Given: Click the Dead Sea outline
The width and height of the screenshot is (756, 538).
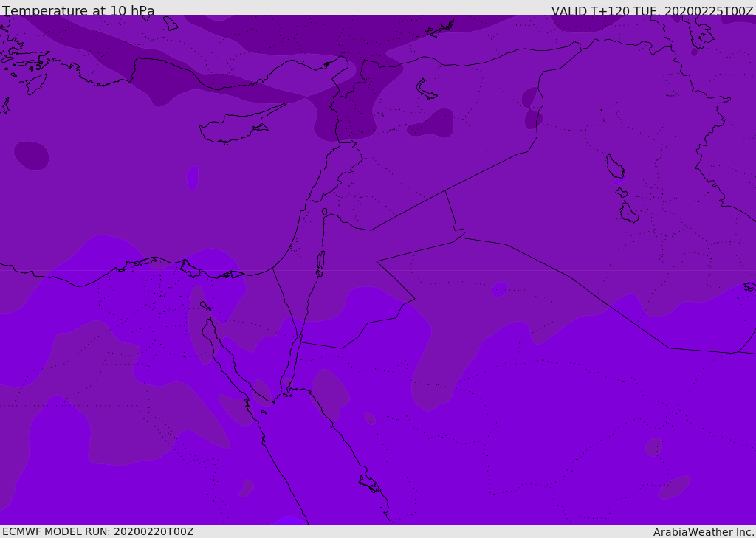Looking at the screenshot, I should pos(320,261).
